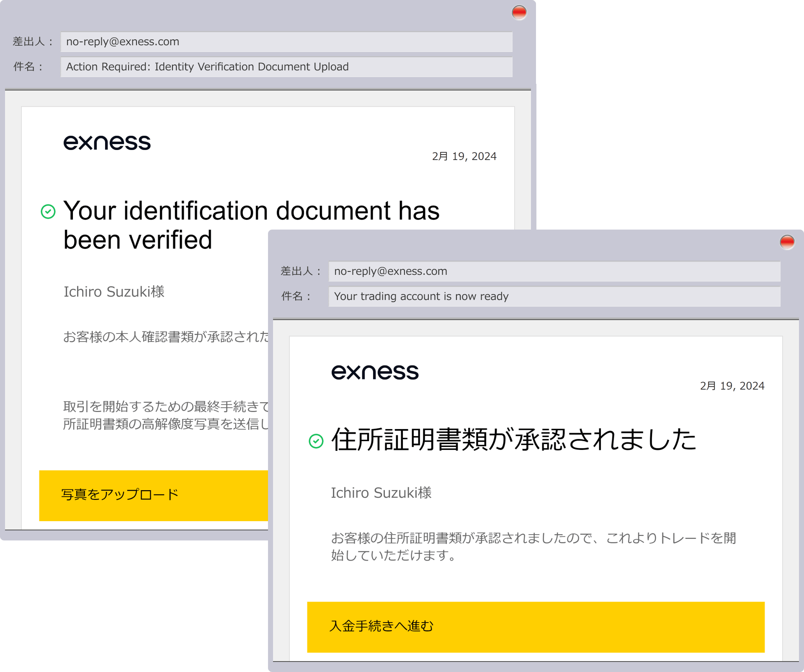This screenshot has height=672, width=804.
Task: Click heading 住所証明書類が承認されました
Action: (x=514, y=440)
